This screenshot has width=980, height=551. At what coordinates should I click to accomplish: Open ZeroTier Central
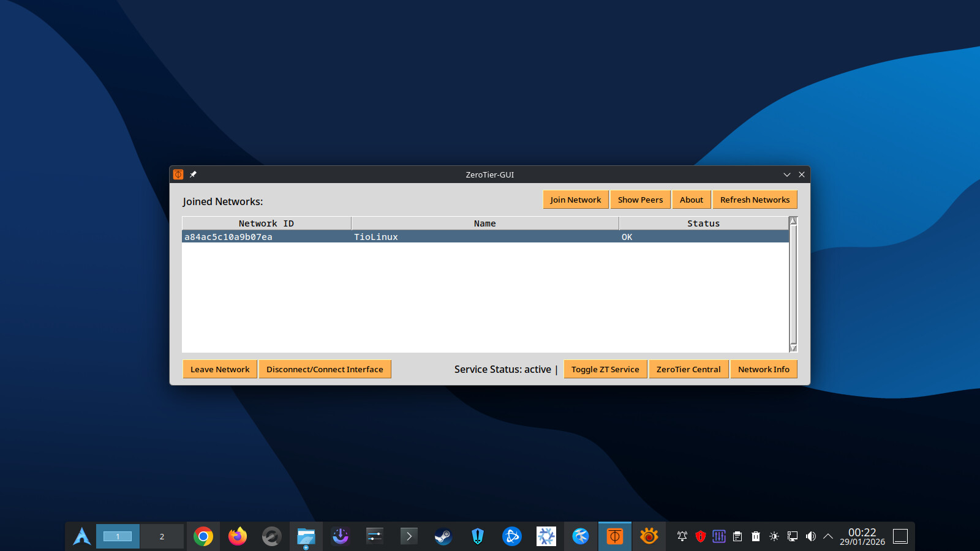[x=688, y=369]
